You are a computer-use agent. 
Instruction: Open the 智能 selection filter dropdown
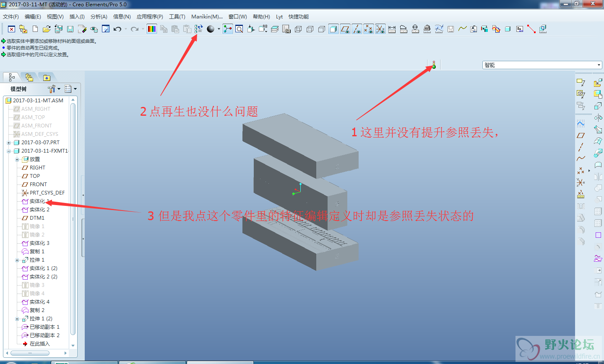[x=542, y=65]
